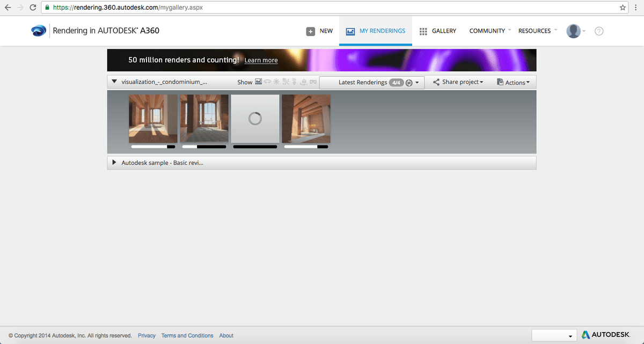Viewport: 644px width, 344px height.
Task: Open the GALLERY tab
Action: 437,31
